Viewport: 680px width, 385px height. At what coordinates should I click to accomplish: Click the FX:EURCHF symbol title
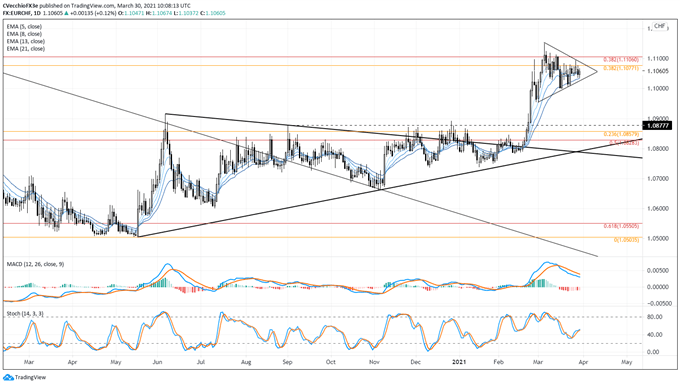(x=16, y=13)
